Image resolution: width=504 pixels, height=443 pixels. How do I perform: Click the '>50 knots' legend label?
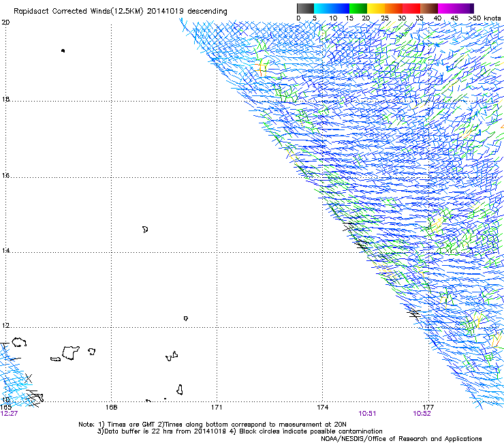tap(484, 18)
